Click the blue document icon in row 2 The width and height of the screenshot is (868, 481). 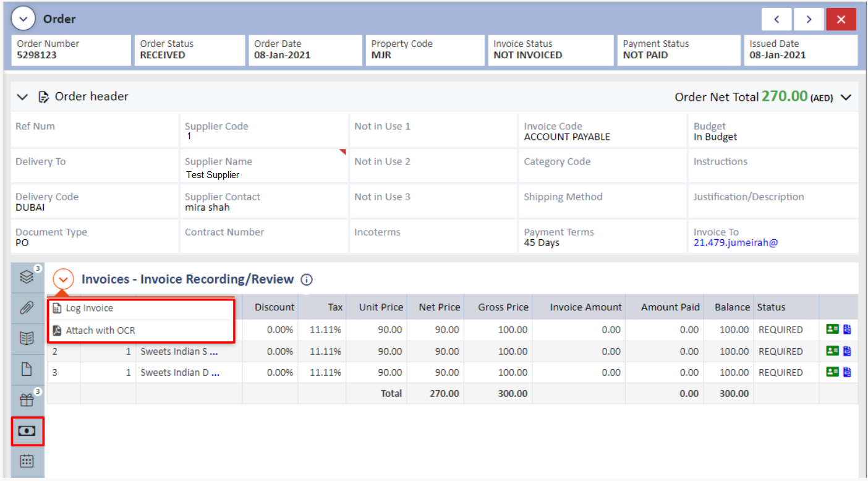(847, 351)
